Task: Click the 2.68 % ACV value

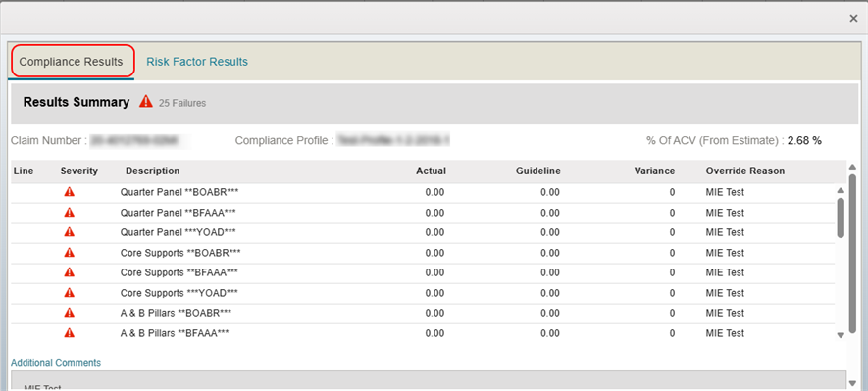Action: click(804, 140)
